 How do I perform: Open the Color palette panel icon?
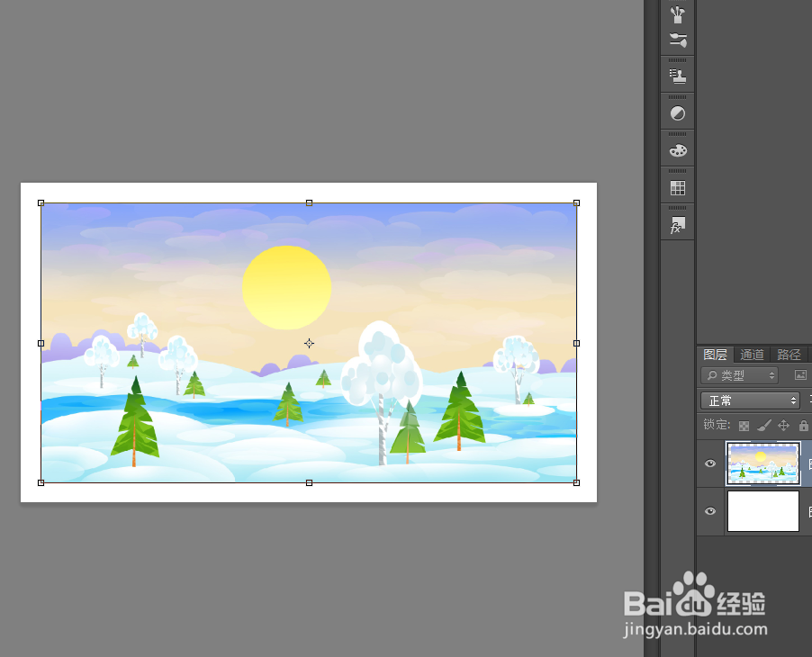point(678,150)
